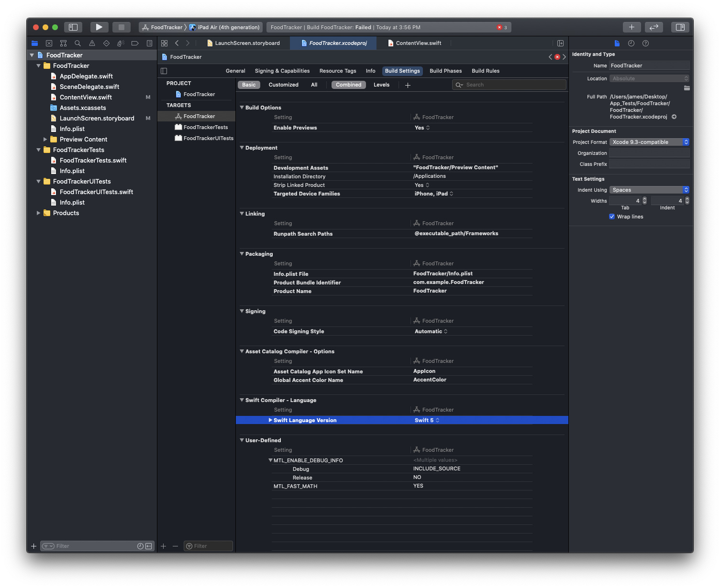
Task: Open the General tab
Action: pos(235,71)
